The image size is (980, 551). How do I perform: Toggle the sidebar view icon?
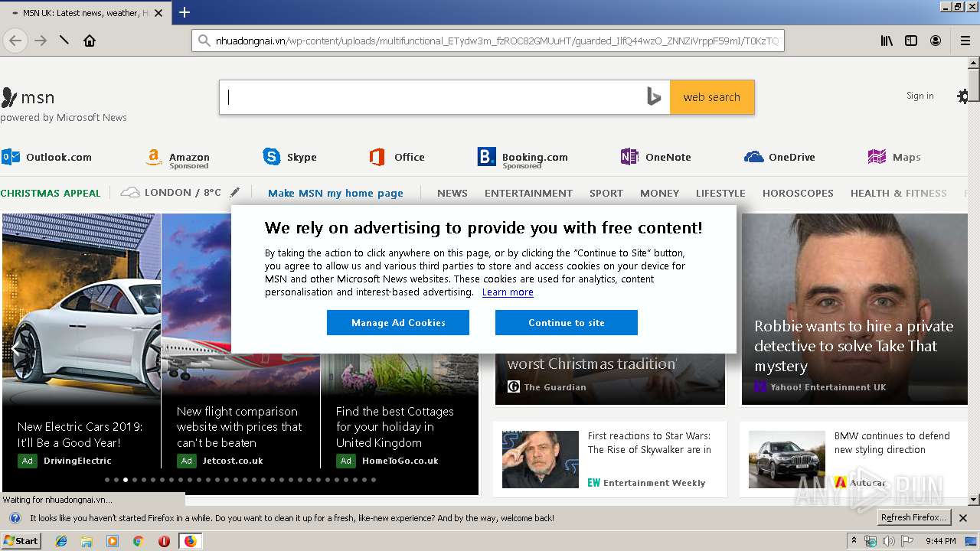[x=911, y=41]
